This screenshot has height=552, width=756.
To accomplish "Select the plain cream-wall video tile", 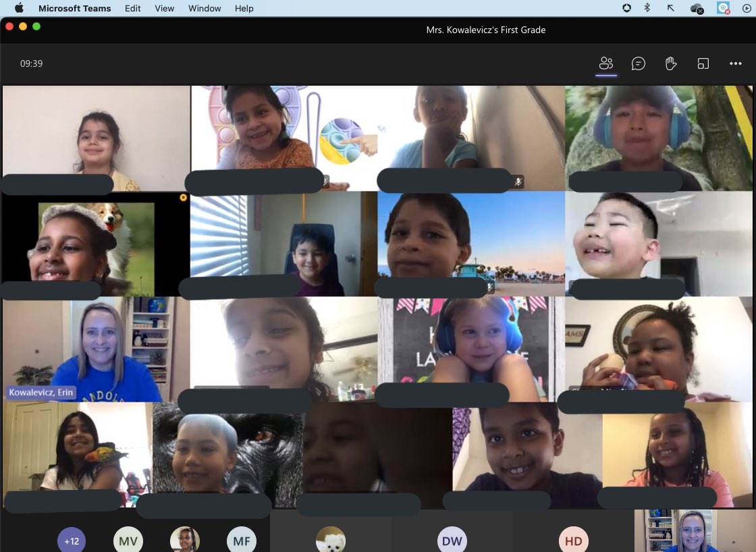I will pos(97,138).
